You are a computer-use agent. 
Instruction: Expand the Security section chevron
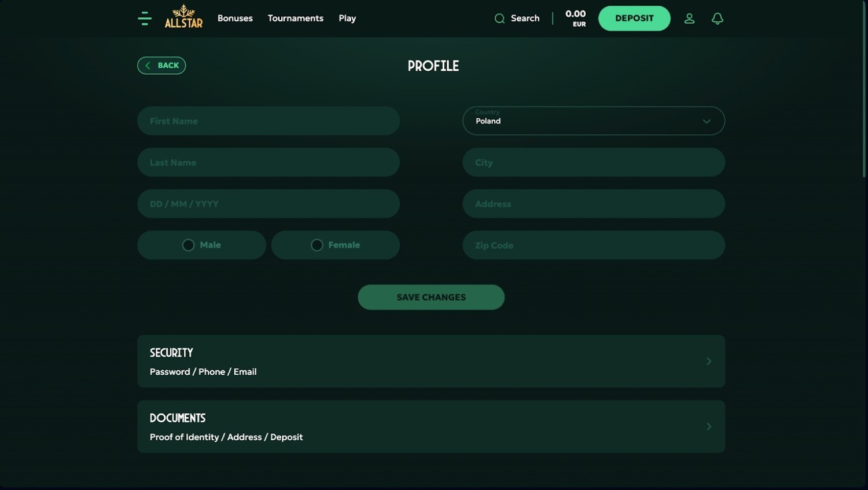point(709,361)
